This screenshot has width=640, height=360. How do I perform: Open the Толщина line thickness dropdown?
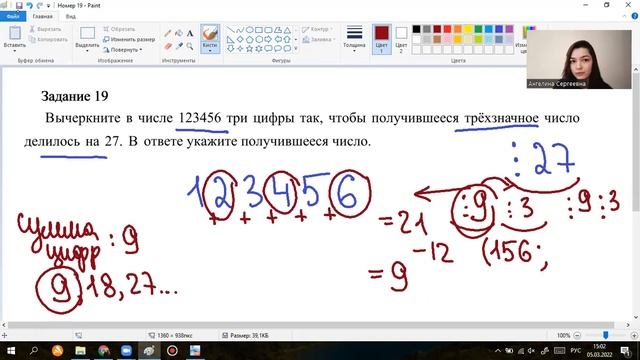pos(354,39)
